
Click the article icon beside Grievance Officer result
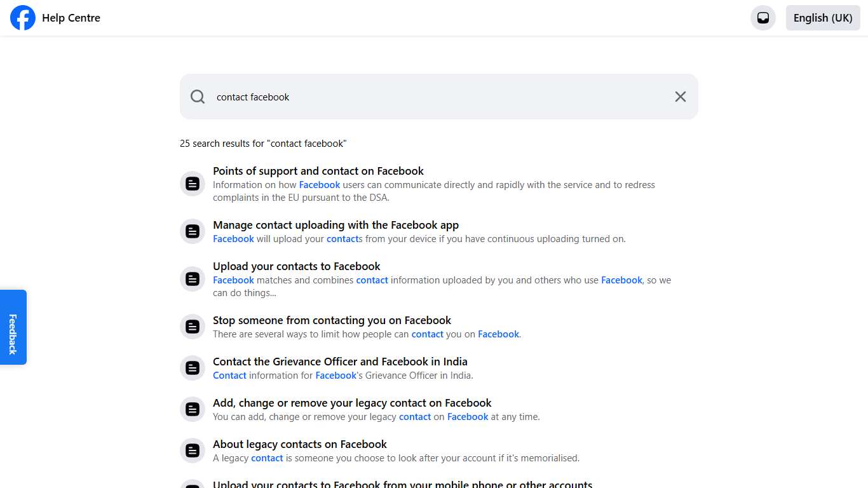click(x=193, y=367)
